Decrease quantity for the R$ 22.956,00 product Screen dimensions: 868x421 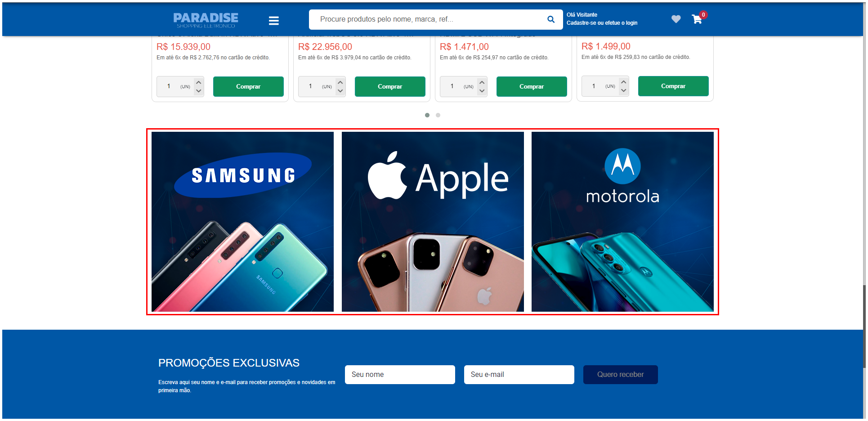tap(340, 91)
